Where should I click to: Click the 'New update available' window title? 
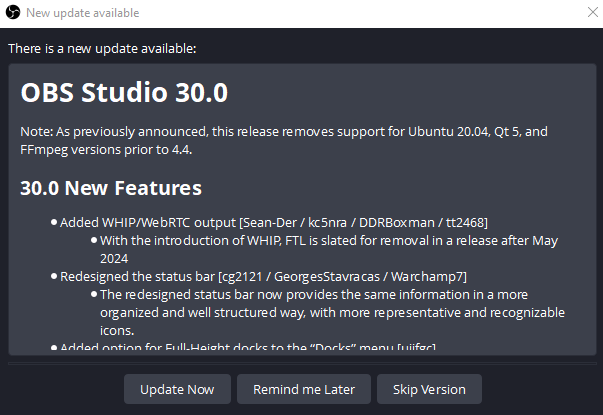coord(83,13)
